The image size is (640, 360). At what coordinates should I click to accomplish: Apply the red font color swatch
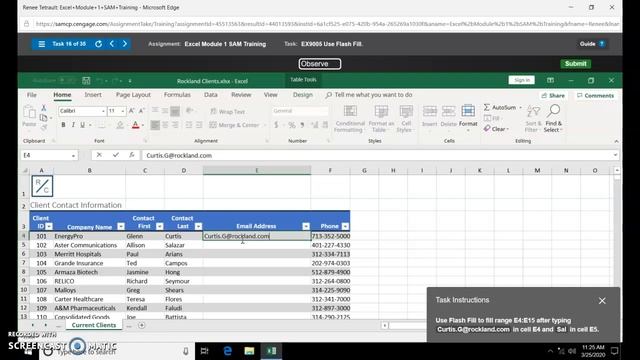[136, 125]
